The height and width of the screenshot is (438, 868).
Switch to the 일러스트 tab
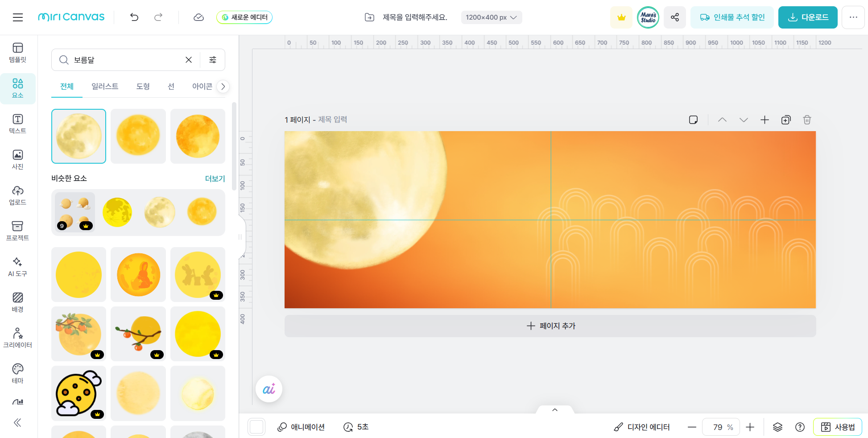[105, 87]
